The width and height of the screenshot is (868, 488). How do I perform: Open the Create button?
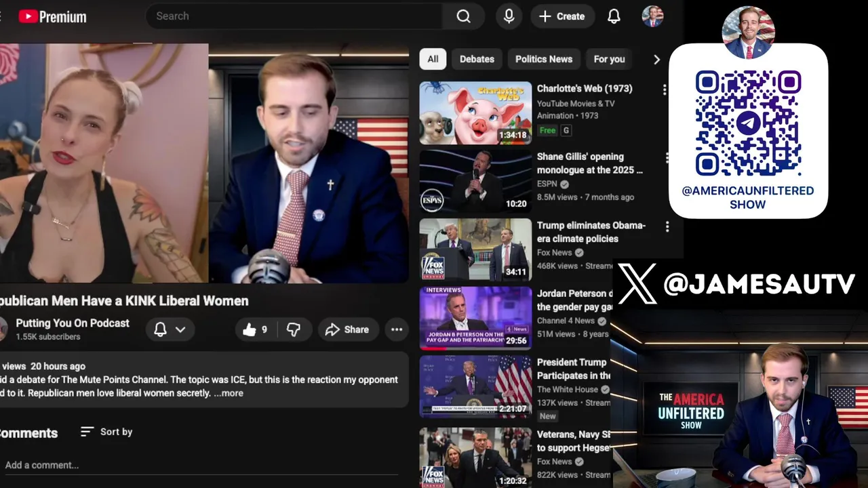(x=561, y=16)
